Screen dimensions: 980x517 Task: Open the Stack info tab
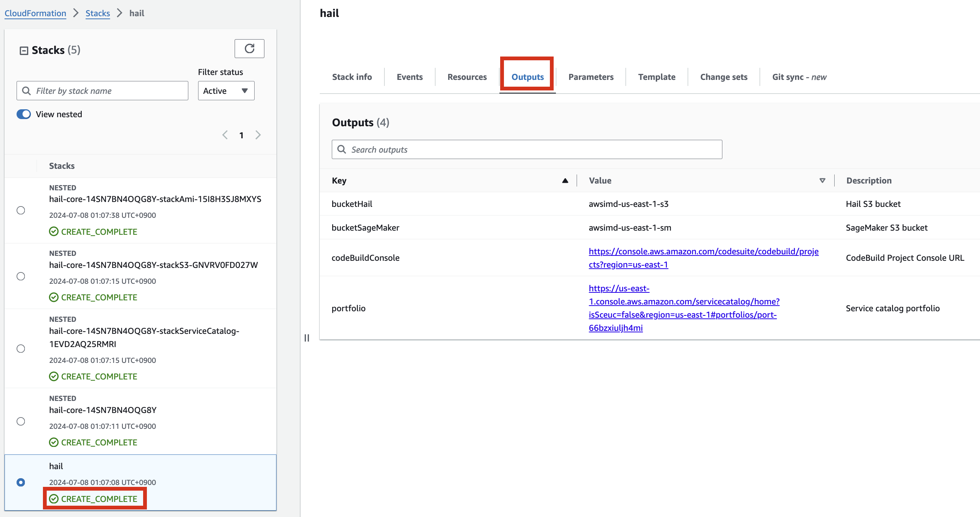pos(352,77)
